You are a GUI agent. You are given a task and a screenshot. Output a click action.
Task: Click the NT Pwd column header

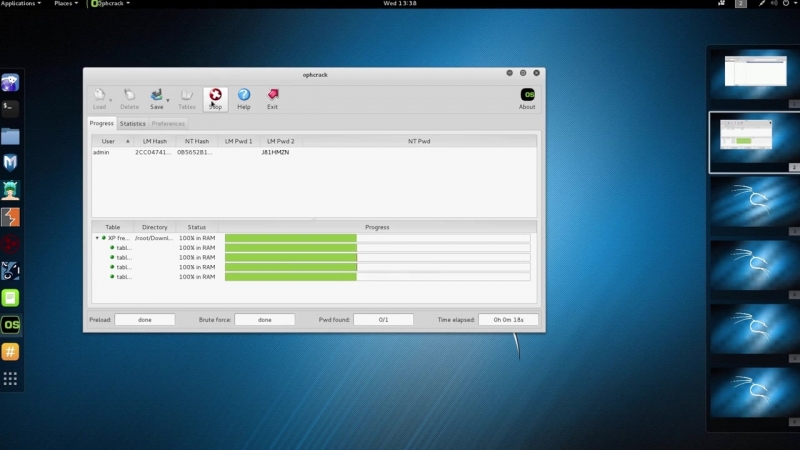419,141
